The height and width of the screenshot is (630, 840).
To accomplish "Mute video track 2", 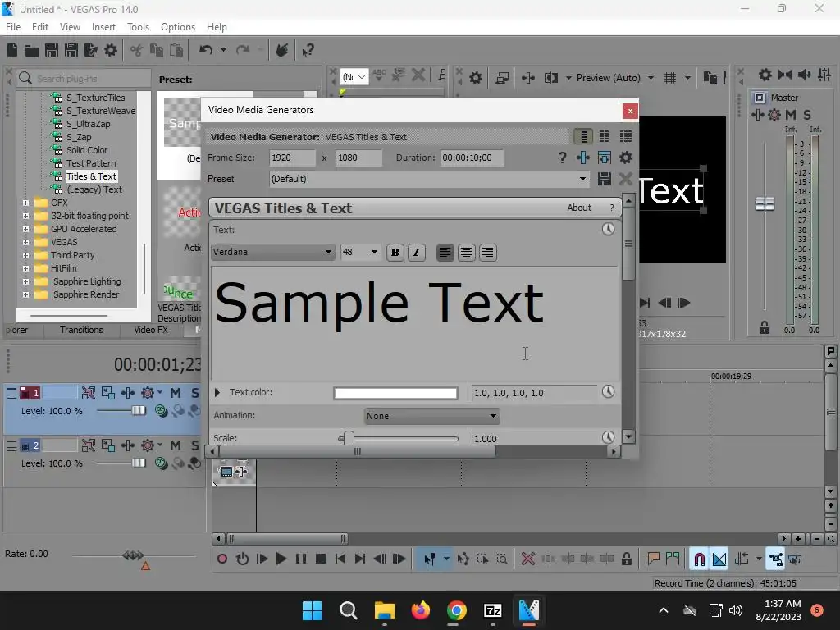I will tap(176, 445).
